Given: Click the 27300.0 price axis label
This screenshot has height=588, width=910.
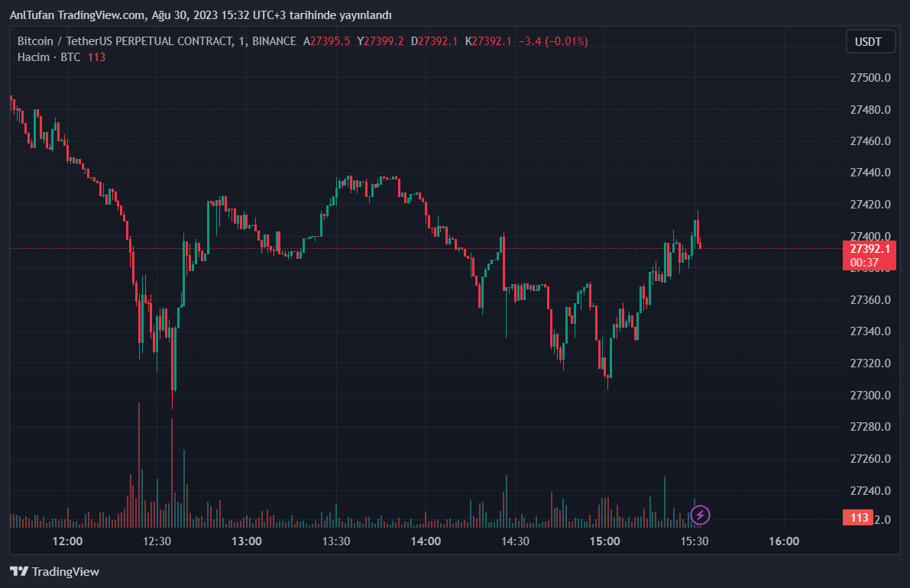Looking at the screenshot, I should tap(870, 395).
